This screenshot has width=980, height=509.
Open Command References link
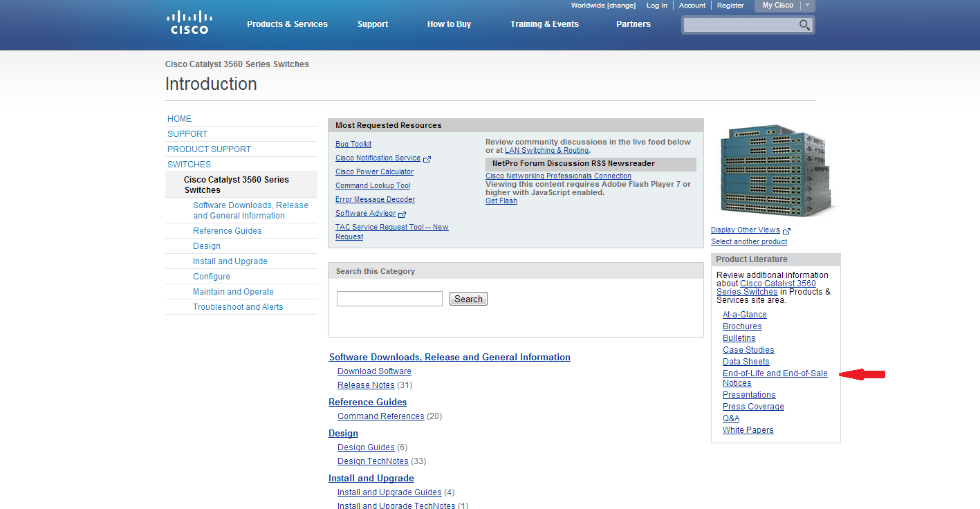click(381, 416)
